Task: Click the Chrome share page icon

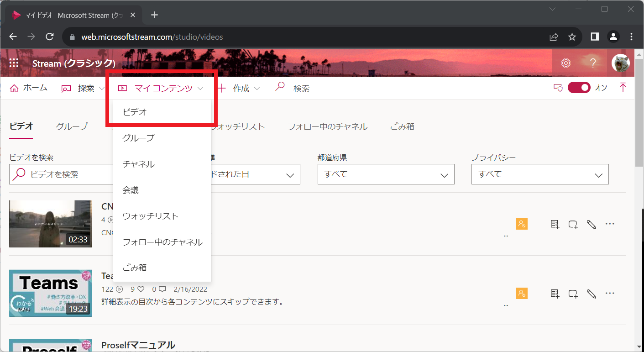Action: tap(554, 37)
